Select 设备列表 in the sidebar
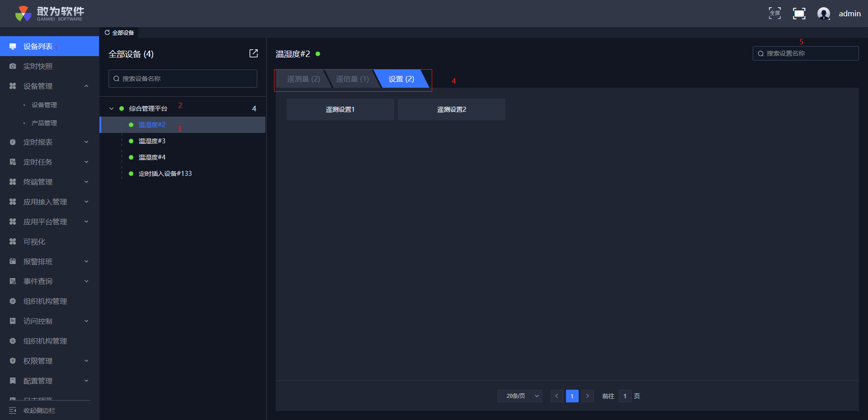The image size is (868, 420). [x=49, y=46]
